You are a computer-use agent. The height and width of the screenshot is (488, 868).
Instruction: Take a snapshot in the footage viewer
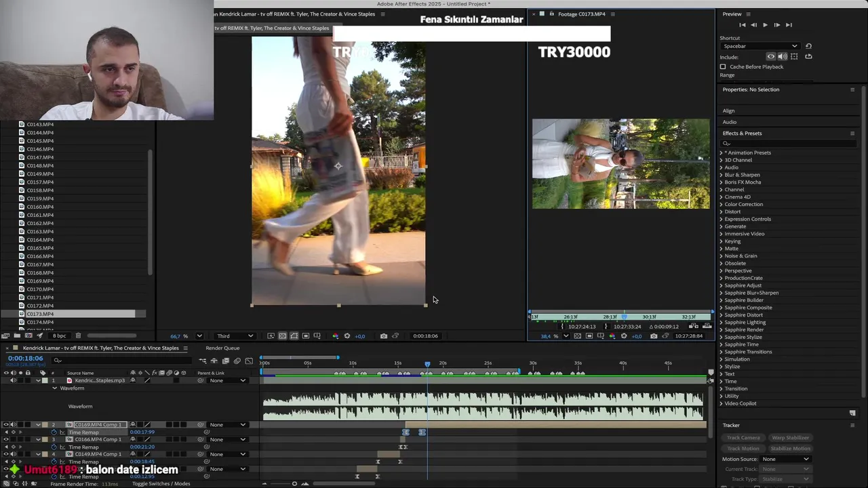(654, 336)
